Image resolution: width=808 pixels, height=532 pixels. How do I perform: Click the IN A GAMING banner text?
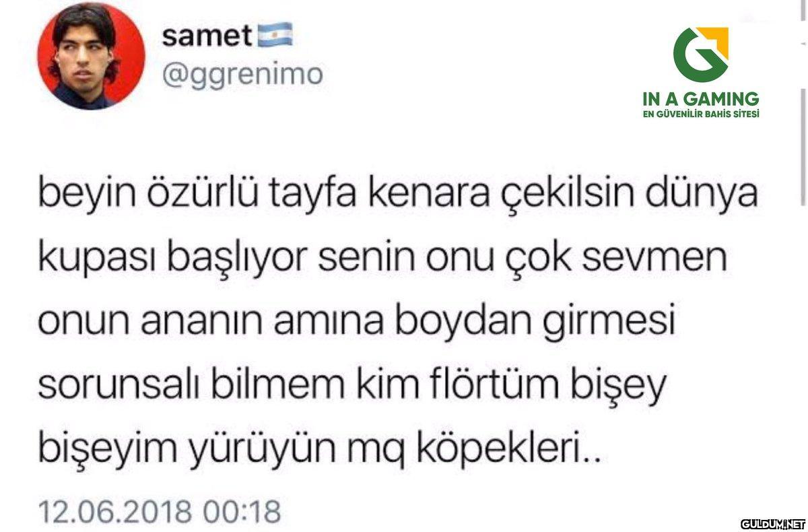[701, 98]
